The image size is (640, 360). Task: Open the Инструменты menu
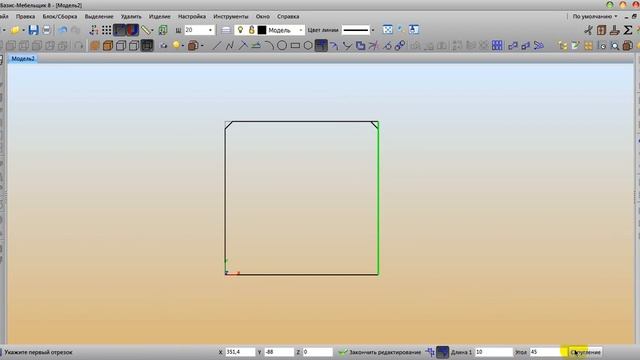(x=231, y=16)
